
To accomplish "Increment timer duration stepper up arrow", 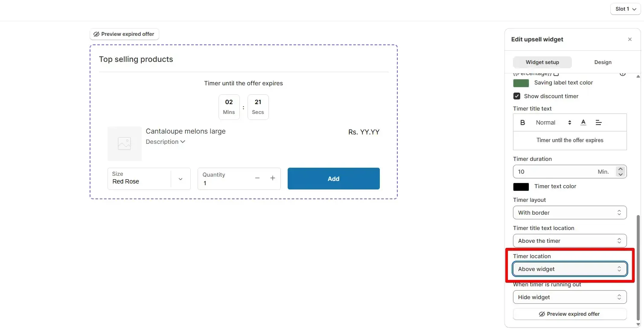I will (x=621, y=169).
